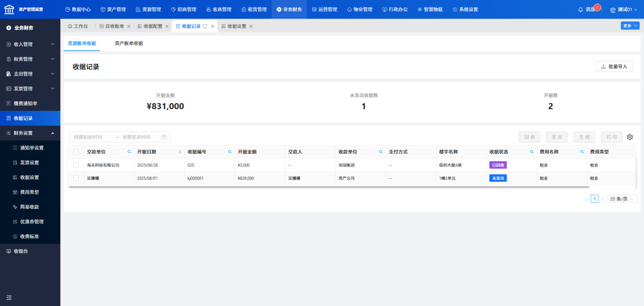644x306 pixels.
Task: Open the 客商管理 top menu
Action: coord(219,9)
